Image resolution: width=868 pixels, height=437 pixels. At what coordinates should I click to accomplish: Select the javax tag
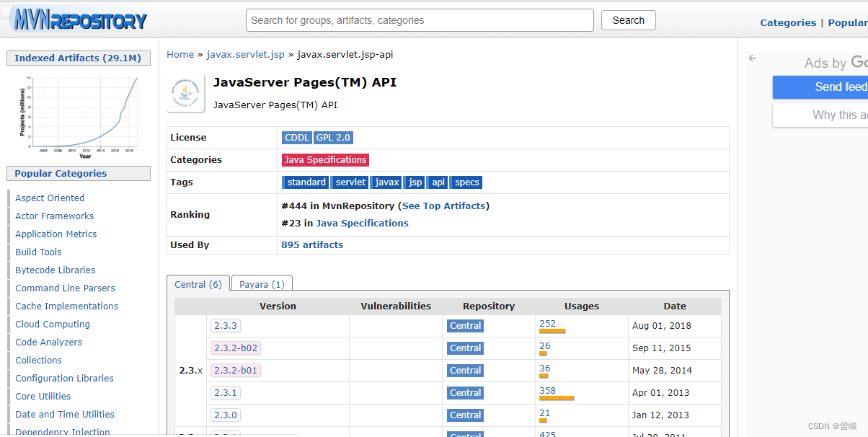point(387,182)
